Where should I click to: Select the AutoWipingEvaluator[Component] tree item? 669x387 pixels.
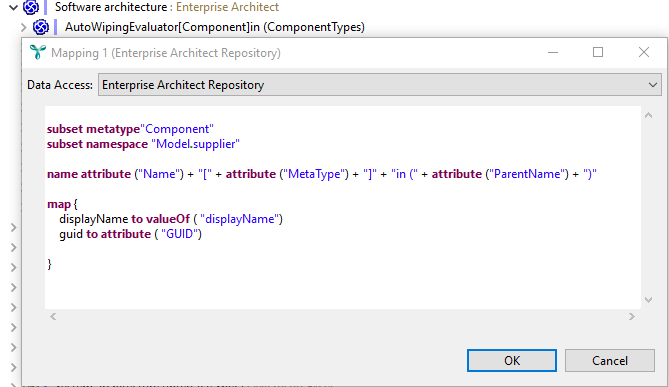point(215,27)
